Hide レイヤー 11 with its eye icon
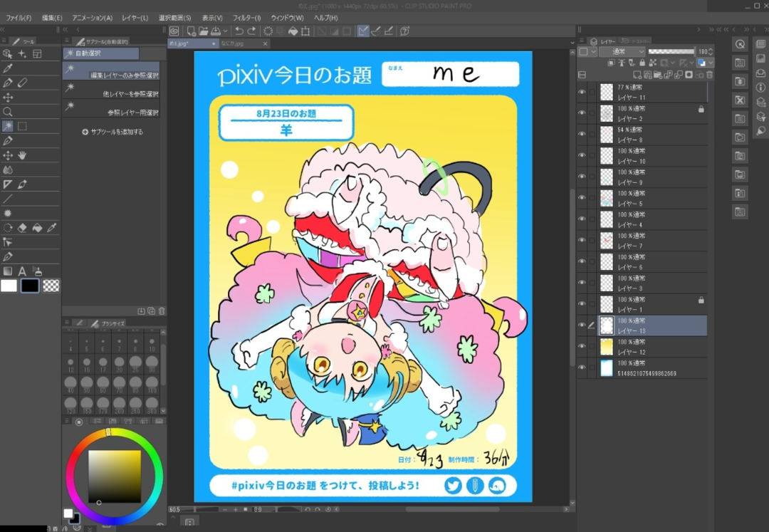This screenshot has width=769, height=532. click(x=582, y=92)
